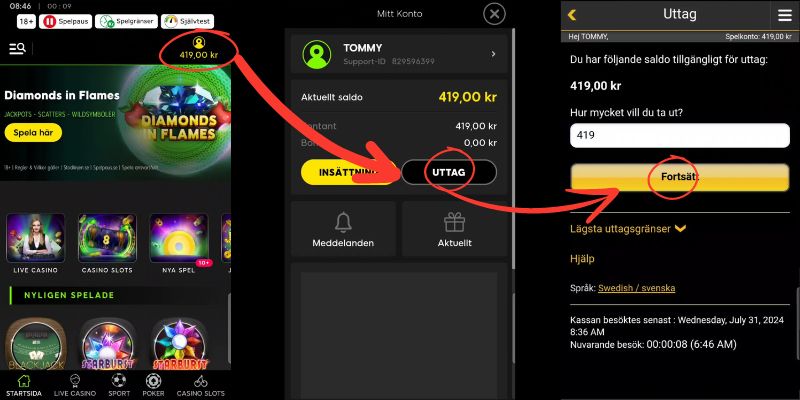Open the Live Casino bottom tab
Viewport: 800px width, 400px height.
(74, 385)
